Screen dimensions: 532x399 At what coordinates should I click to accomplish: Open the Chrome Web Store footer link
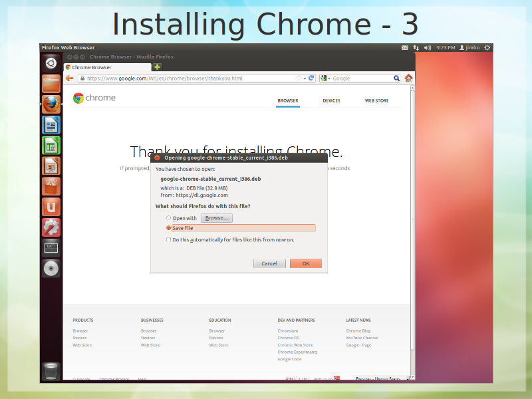(x=295, y=345)
